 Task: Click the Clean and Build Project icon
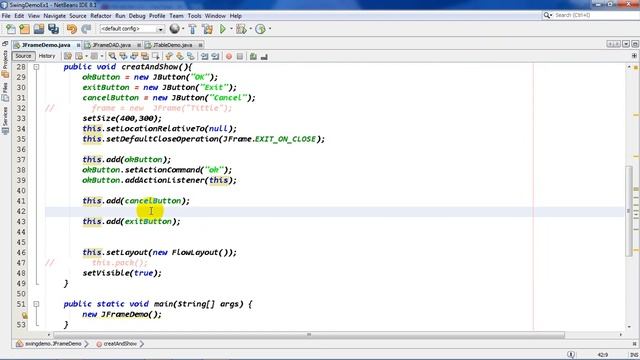pyautogui.click(x=207, y=29)
